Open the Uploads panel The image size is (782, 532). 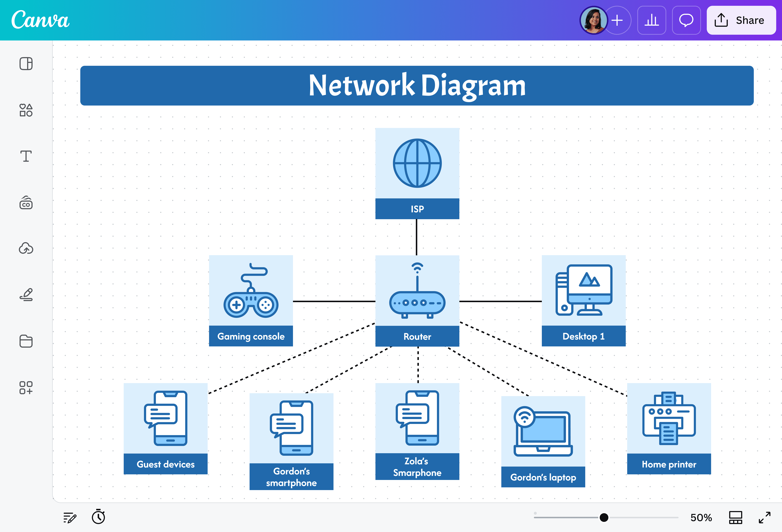pos(26,249)
